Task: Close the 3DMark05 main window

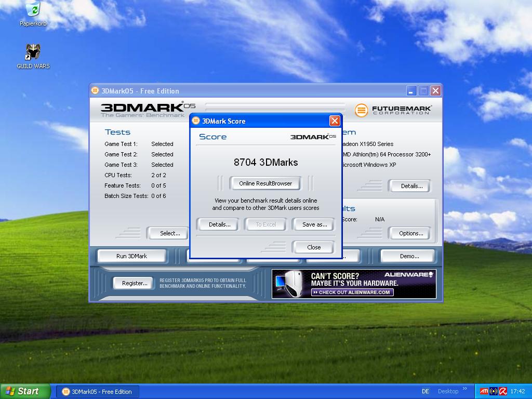Action: [435, 90]
